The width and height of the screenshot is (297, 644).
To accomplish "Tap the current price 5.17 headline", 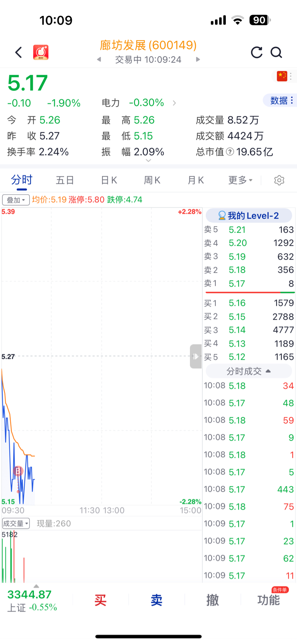I will coord(27,83).
